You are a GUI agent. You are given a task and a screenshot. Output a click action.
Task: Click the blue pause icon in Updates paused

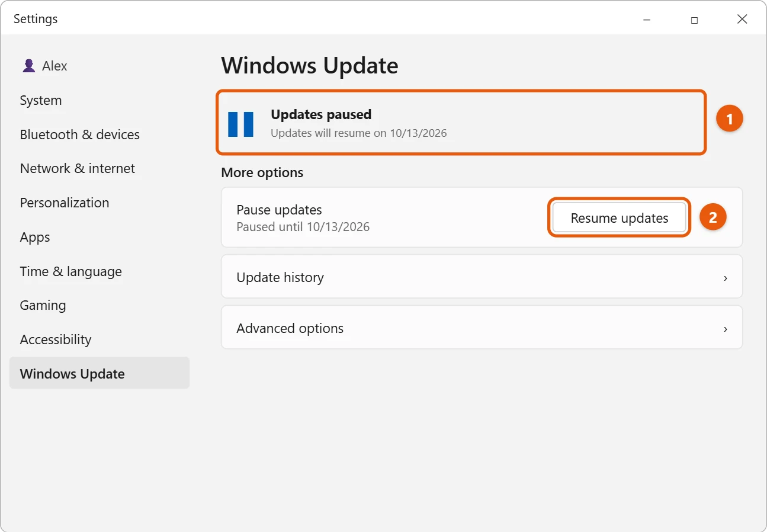(x=240, y=124)
